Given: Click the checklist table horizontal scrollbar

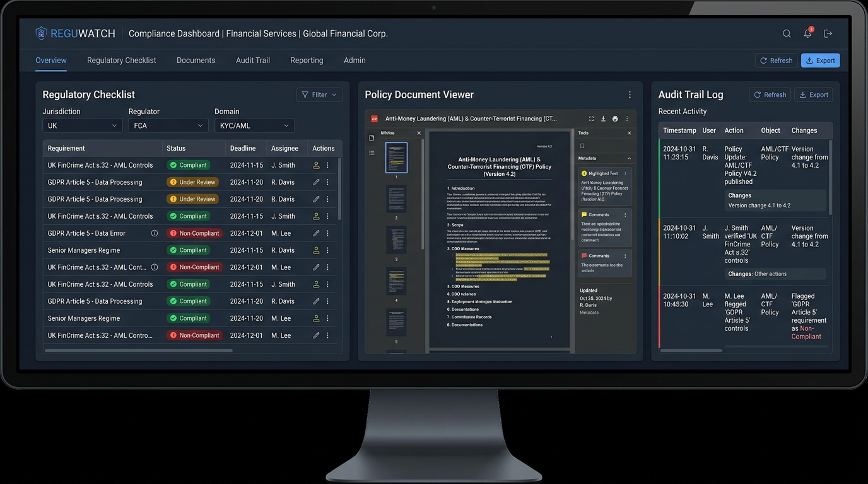Looking at the screenshot, I should coord(139,350).
